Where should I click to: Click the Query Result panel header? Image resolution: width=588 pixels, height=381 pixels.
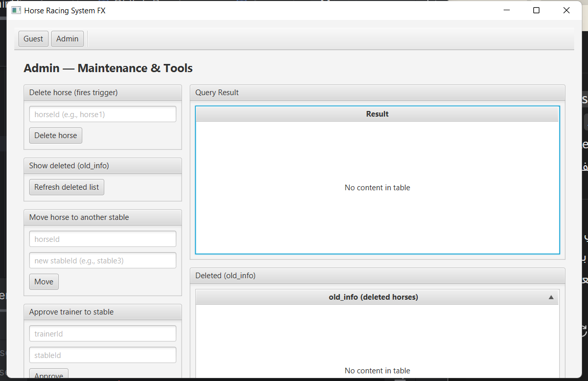pos(216,92)
